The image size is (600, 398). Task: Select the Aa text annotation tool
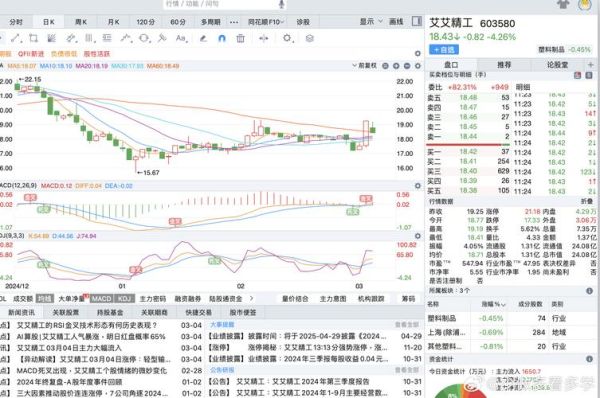[x=181, y=38]
